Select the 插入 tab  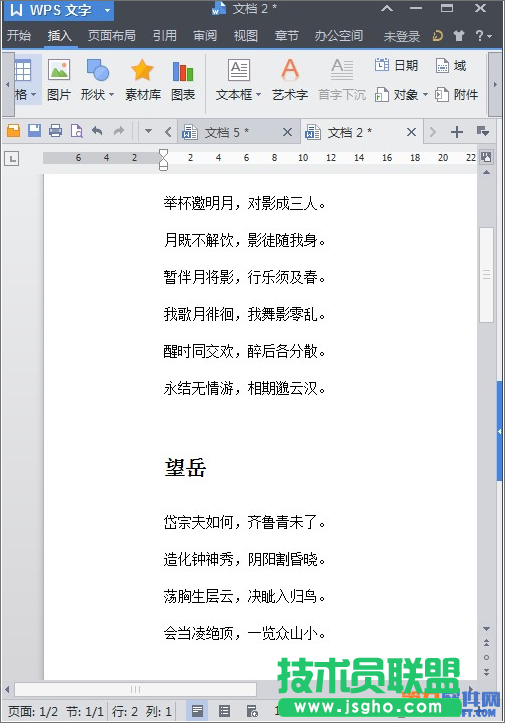point(59,36)
